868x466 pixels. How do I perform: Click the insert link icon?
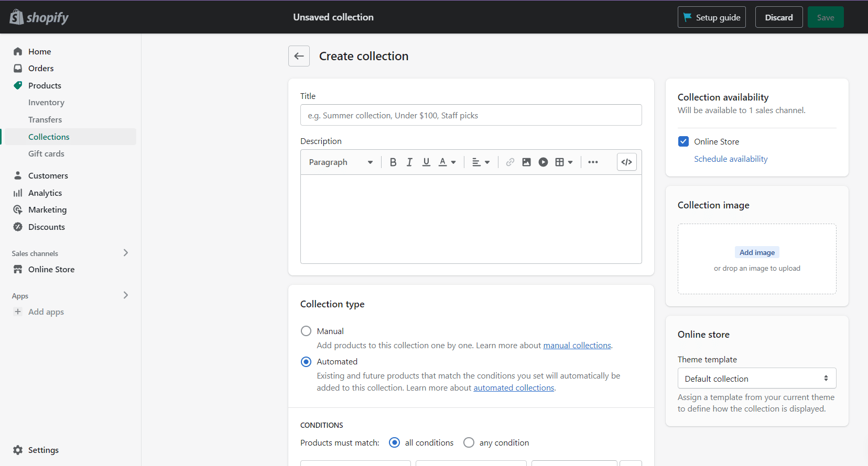[x=510, y=162]
